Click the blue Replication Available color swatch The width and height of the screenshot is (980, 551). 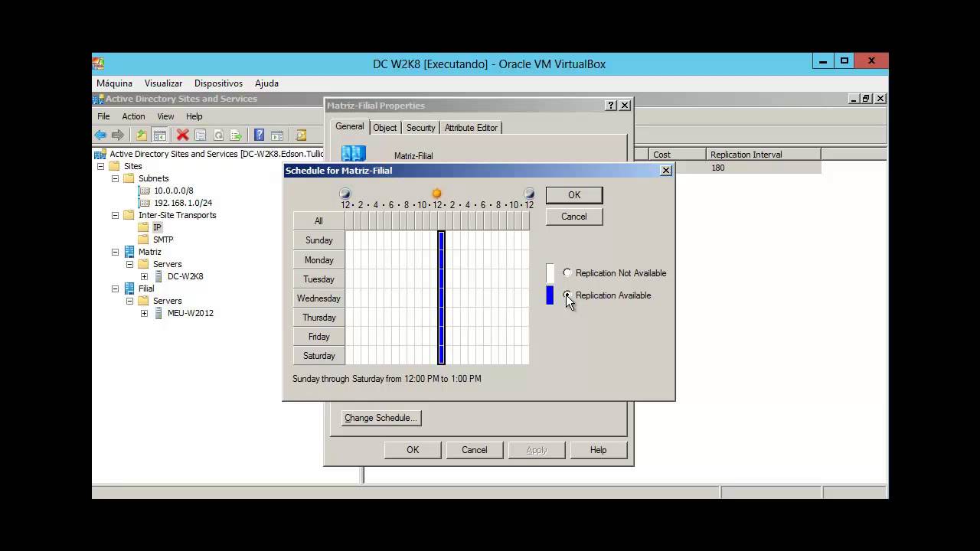pyautogui.click(x=550, y=295)
